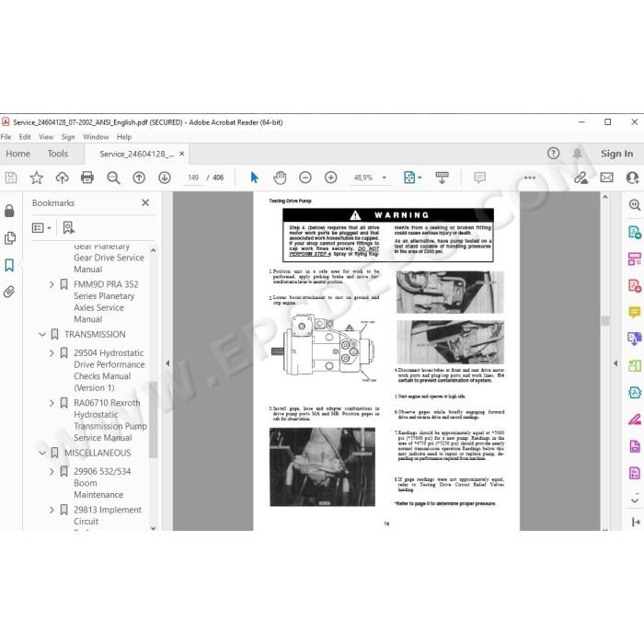Open more tools ellipsis menu

530,178
